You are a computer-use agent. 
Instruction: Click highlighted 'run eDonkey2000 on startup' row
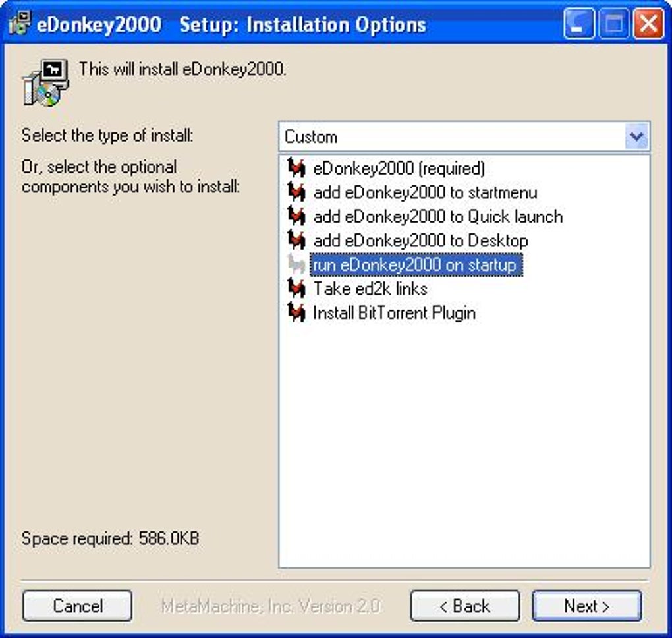pyautogui.click(x=416, y=264)
